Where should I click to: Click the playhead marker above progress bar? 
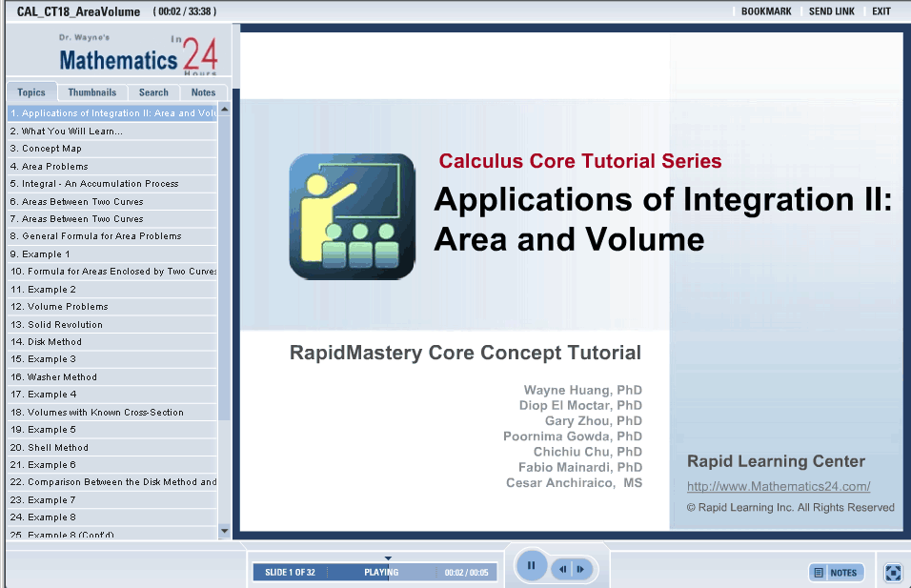[388, 558]
